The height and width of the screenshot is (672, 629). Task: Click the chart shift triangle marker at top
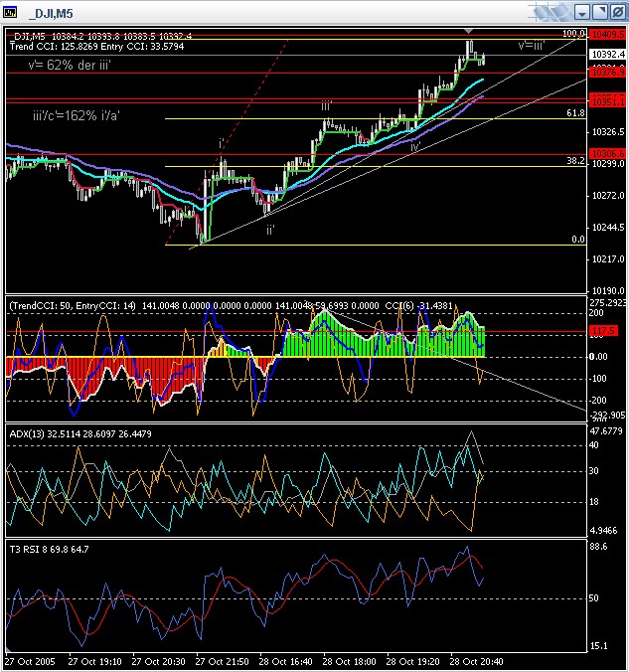point(469,31)
